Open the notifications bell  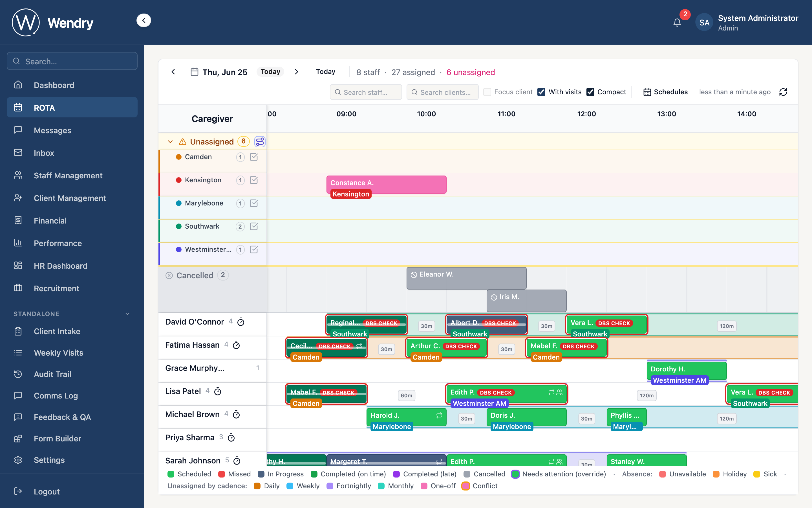pos(677,23)
